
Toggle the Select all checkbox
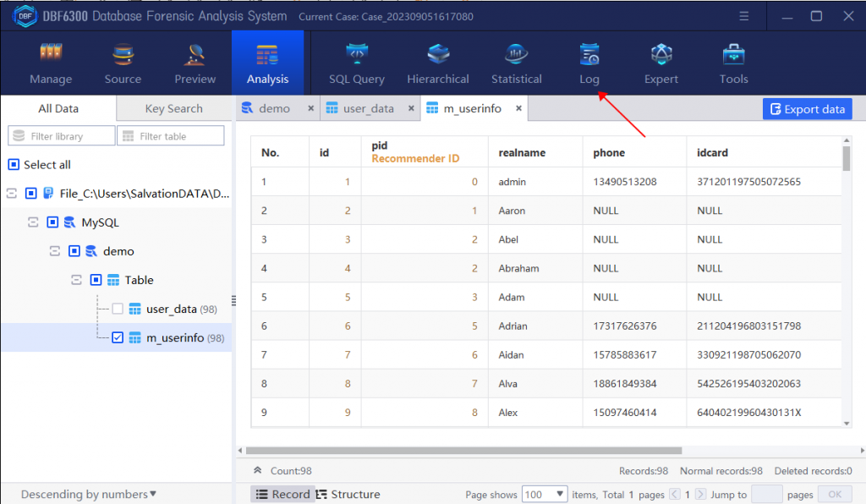click(x=14, y=165)
